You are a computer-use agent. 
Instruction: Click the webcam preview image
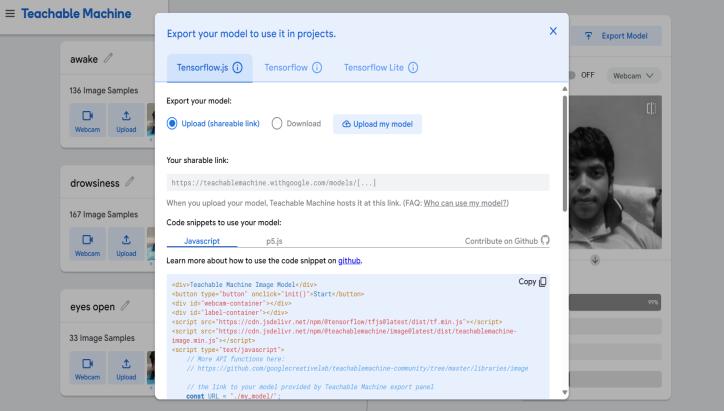pos(615,172)
